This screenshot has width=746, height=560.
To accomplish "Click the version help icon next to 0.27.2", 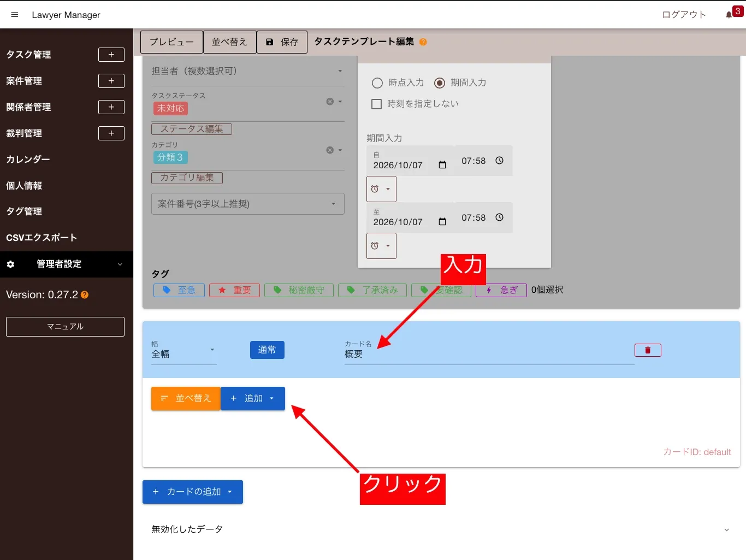I will pos(85,295).
